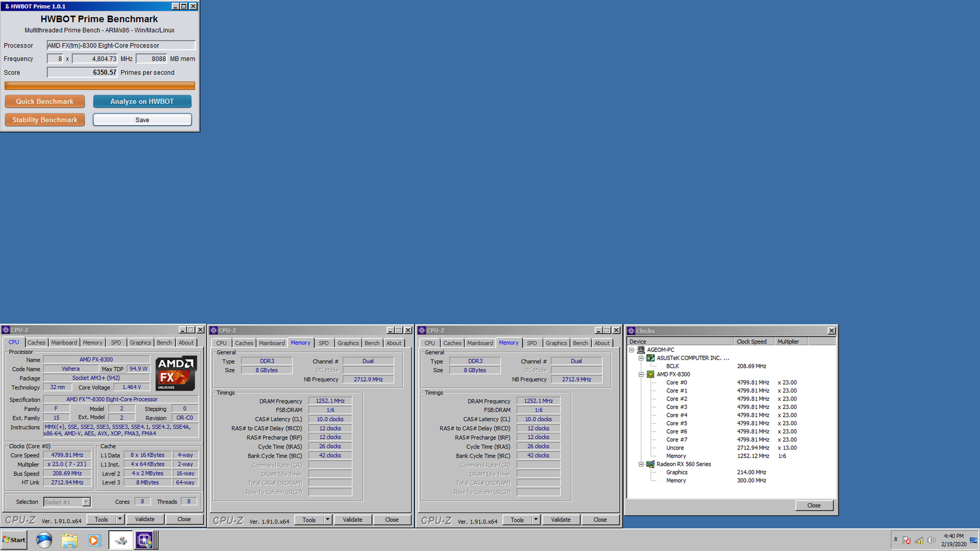980x551 pixels.
Task: Click the AGEOM-PC computer icon in Clocks
Action: pos(641,350)
